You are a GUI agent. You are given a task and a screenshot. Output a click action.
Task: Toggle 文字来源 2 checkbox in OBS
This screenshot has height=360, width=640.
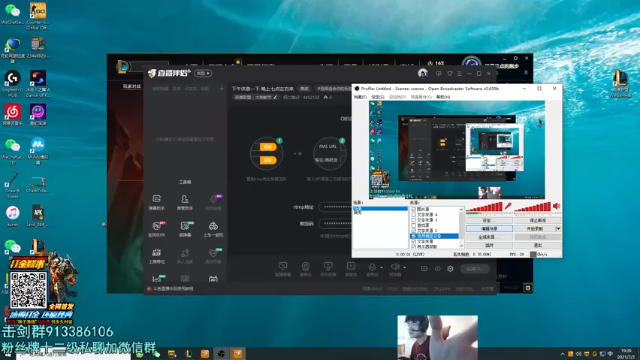tap(413, 231)
